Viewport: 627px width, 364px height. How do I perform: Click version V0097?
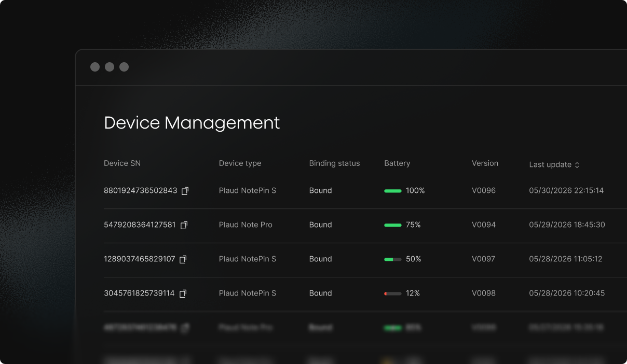pyautogui.click(x=483, y=259)
